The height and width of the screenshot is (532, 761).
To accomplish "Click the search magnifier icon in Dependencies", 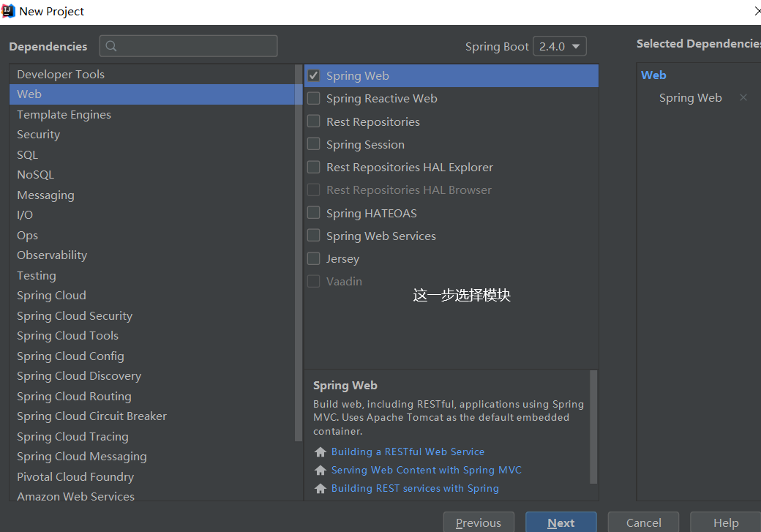I will click(111, 46).
